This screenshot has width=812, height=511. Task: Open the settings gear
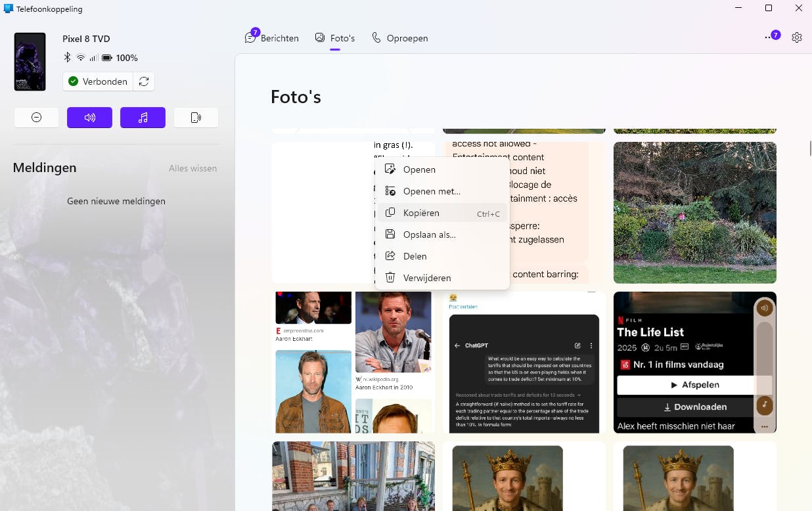pos(797,37)
